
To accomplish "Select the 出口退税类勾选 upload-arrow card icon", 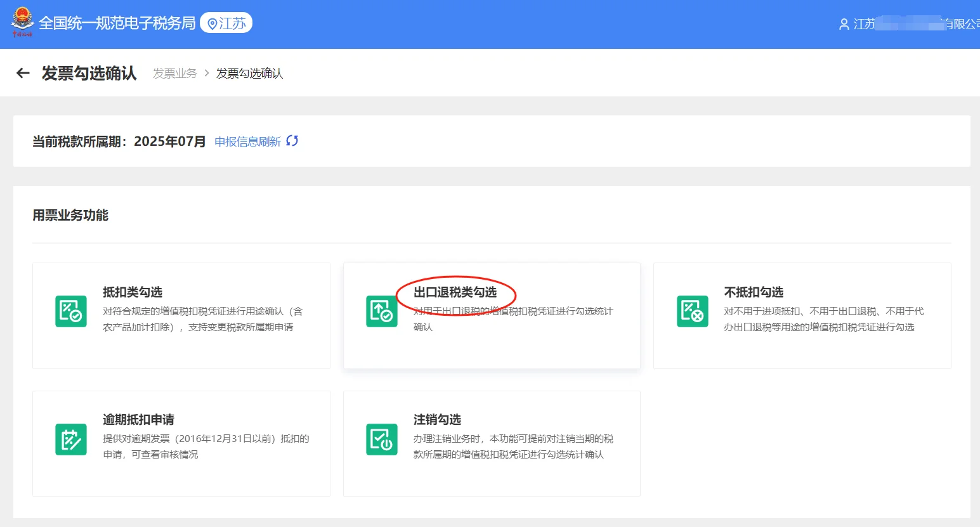I will [381, 312].
